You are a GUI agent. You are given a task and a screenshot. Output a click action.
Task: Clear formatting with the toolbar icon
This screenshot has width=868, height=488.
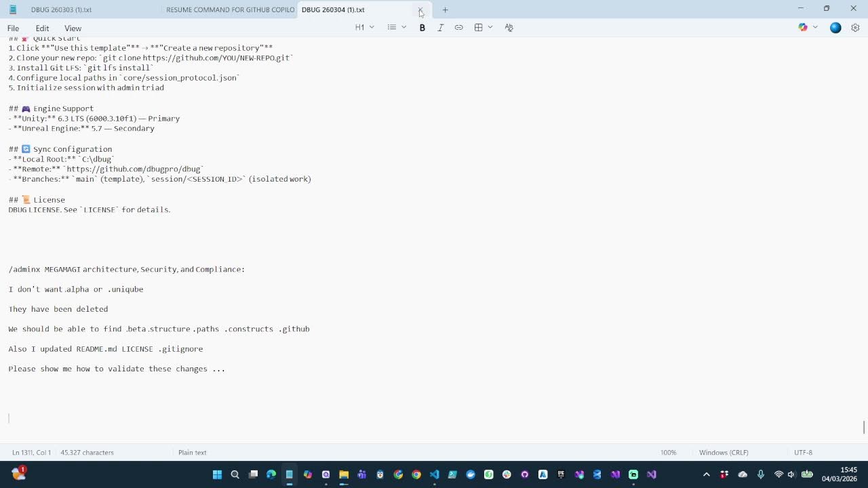tap(509, 28)
